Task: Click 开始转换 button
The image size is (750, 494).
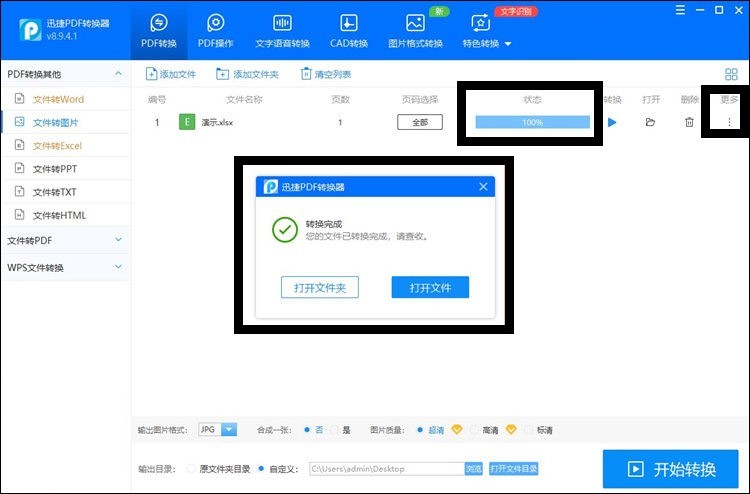Action: pyautogui.click(x=671, y=469)
